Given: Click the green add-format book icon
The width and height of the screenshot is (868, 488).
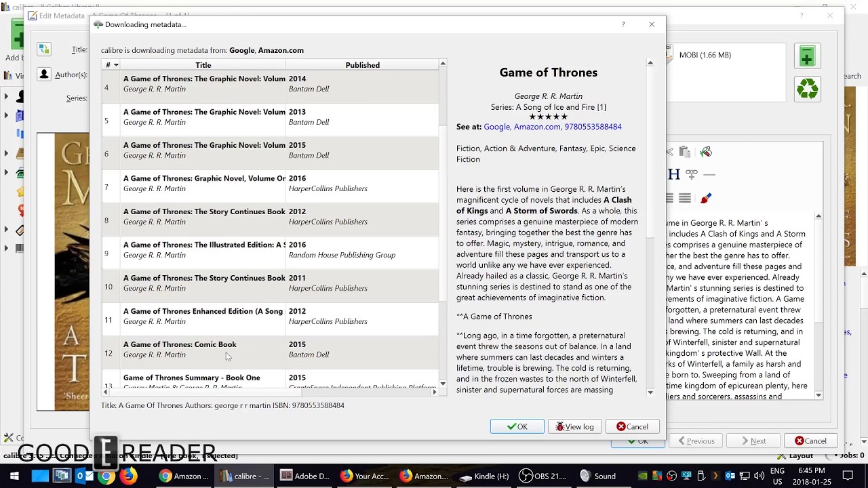Looking at the screenshot, I should click(806, 56).
